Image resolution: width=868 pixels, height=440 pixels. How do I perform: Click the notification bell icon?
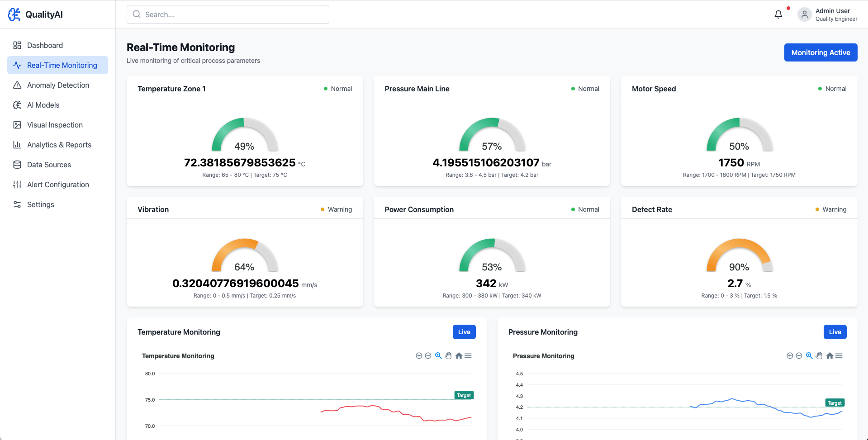[778, 14]
